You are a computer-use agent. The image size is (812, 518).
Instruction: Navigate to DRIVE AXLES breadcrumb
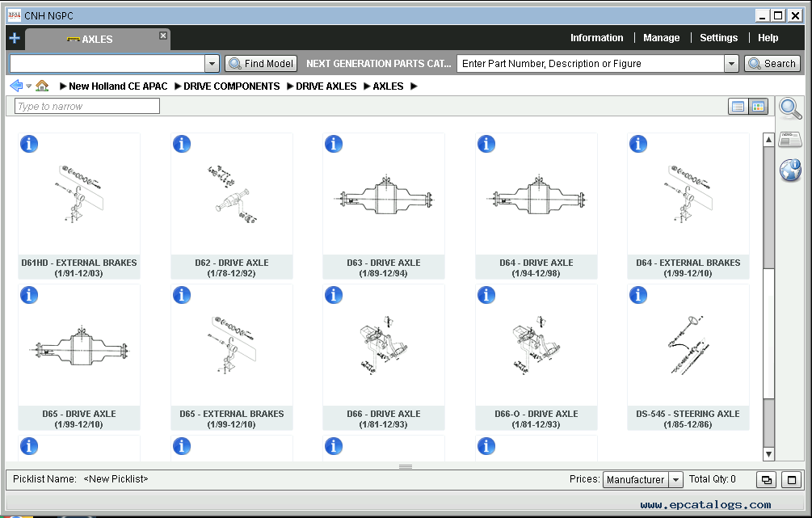(x=326, y=86)
